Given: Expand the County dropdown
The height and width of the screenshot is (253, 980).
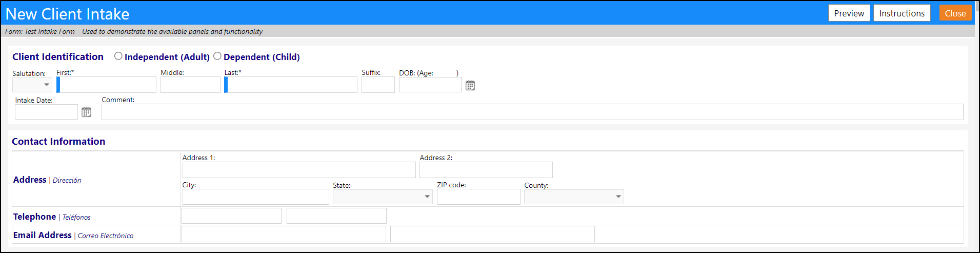Looking at the screenshot, I should coord(574,197).
